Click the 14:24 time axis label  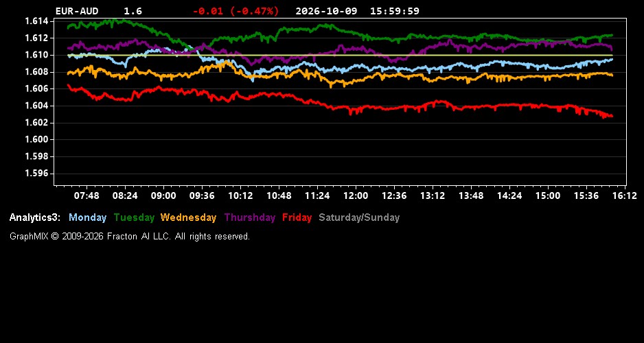pos(509,196)
